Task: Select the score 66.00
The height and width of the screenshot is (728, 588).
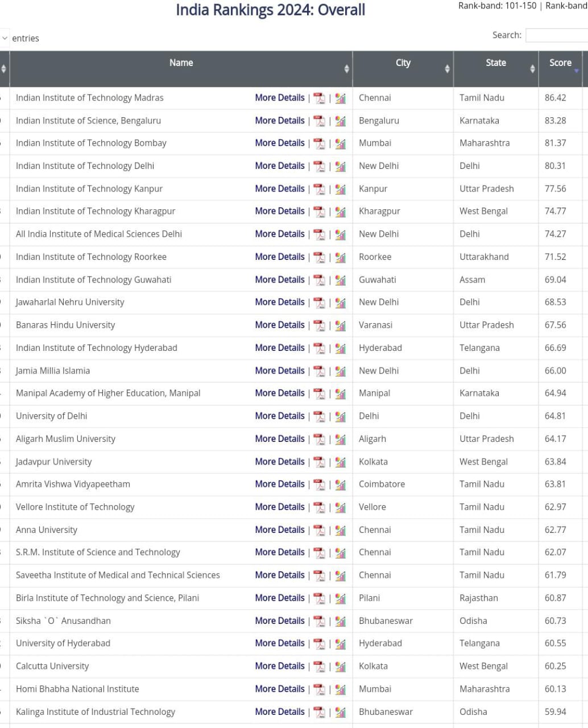Action: click(x=555, y=371)
